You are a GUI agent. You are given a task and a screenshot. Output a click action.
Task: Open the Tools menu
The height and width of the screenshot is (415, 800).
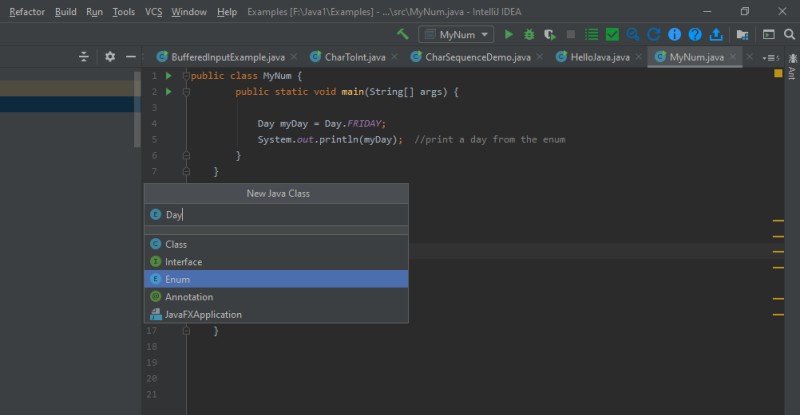pyautogui.click(x=123, y=11)
